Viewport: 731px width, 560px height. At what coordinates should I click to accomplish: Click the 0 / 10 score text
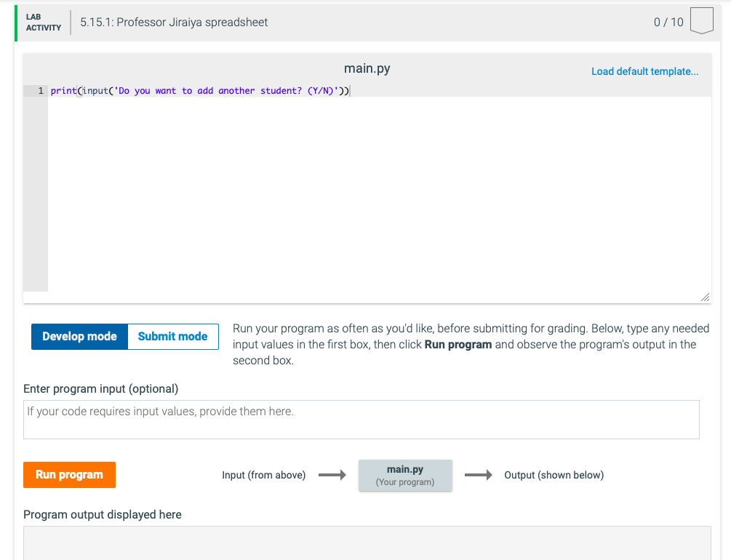point(668,22)
